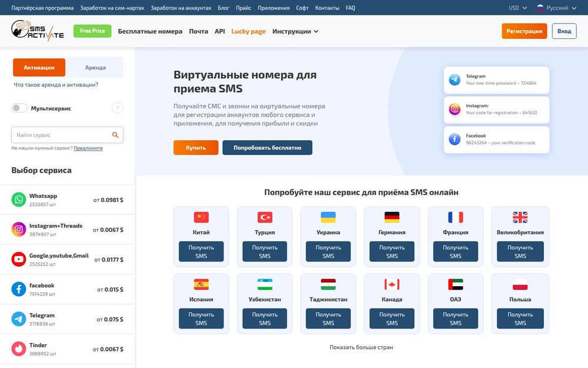Screen dimensions: 588x368
Task: Open the Lucky page menu item
Action: tap(249, 32)
